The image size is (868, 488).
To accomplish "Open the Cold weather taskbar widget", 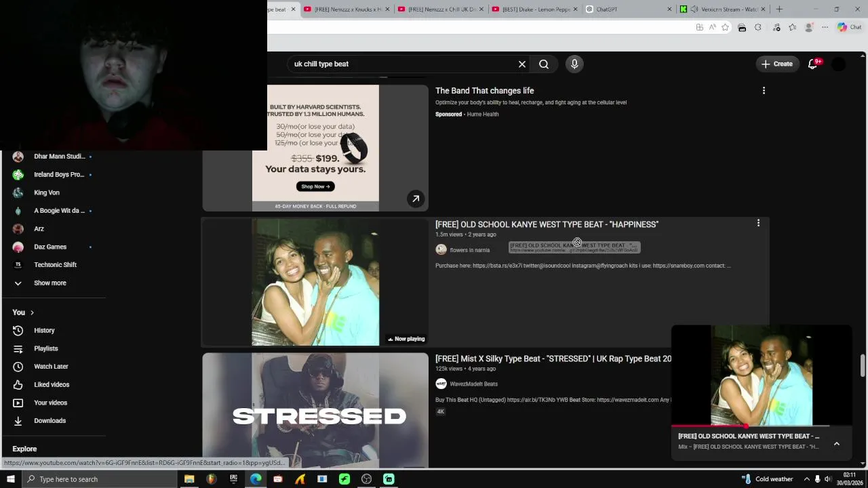I will point(767,479).
